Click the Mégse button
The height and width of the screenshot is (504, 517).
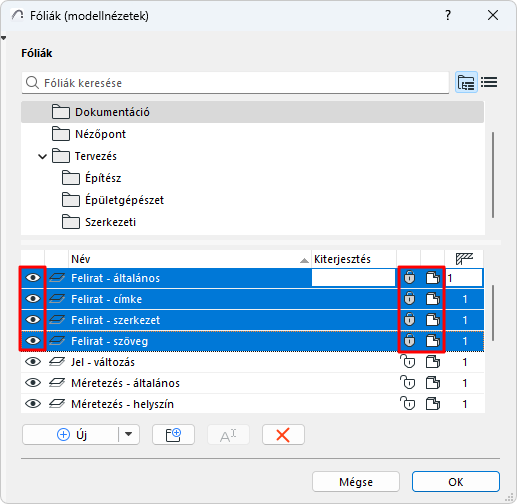point(356,482)
